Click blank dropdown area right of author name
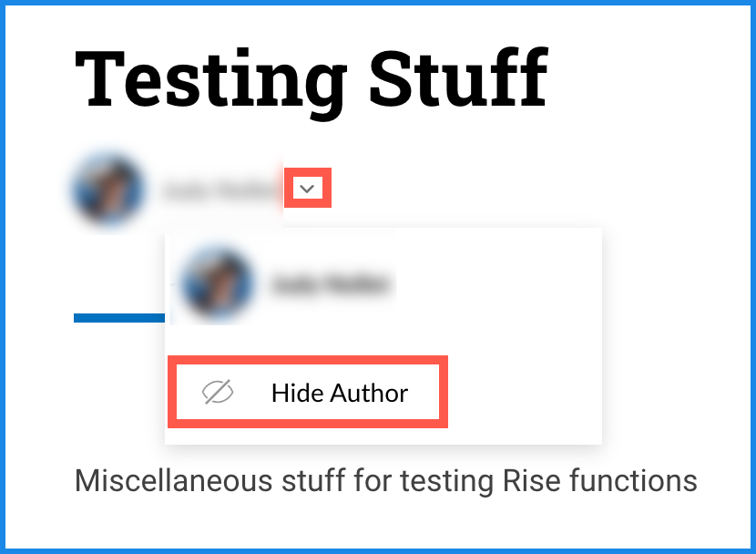The width and height of the screenshot is (756, 554). (x=501, y=283)
